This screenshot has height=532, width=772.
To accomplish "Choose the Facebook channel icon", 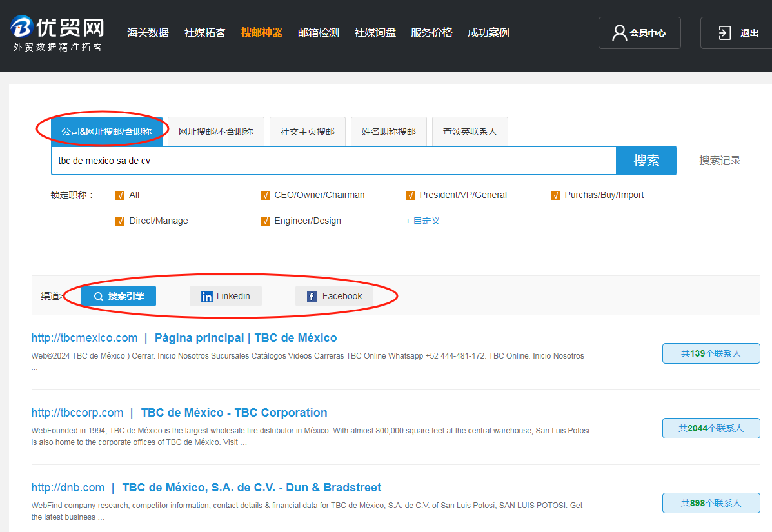I will click(x=312, y=297).
